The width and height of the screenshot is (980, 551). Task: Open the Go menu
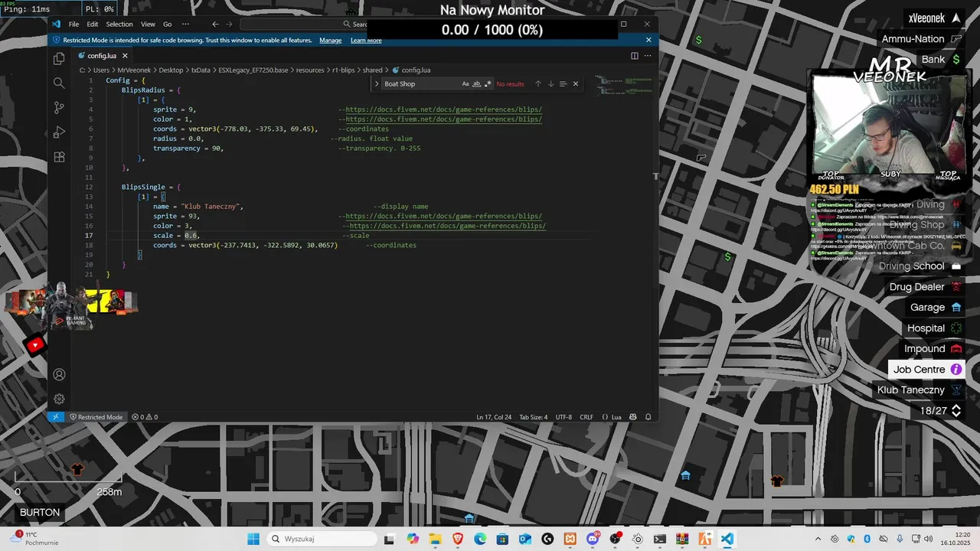point(167,24)
